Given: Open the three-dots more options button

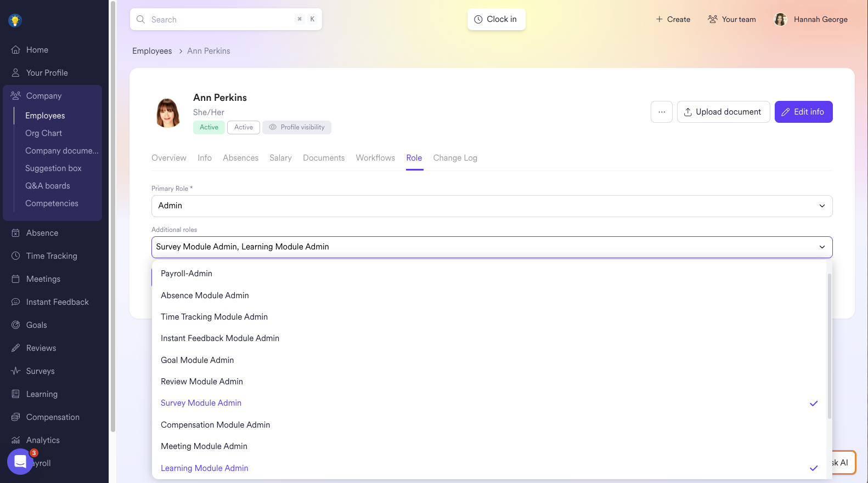Looking at the screenshot, I should click(x=661, y=112).
